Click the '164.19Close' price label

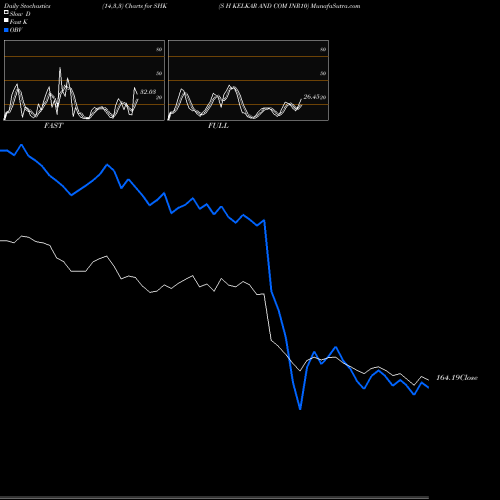tap(457, 377)
